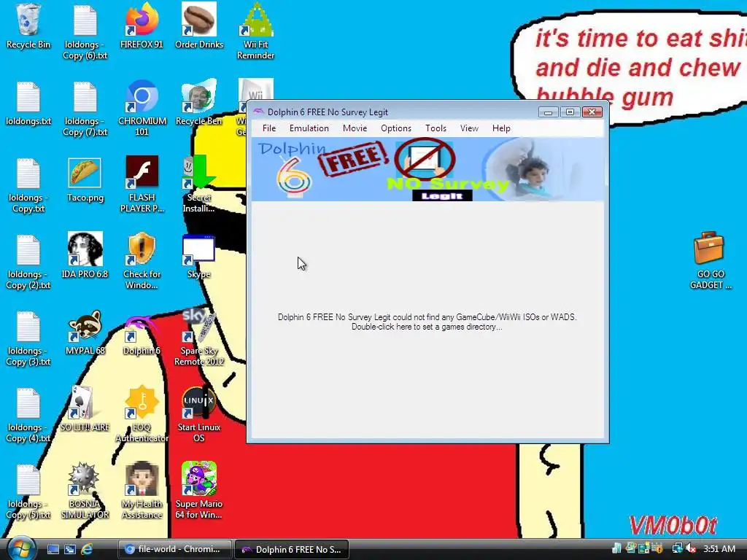Click Switch between windows quick launch icon
This screenshot has width=747, height=560.
tap(70, 549)
